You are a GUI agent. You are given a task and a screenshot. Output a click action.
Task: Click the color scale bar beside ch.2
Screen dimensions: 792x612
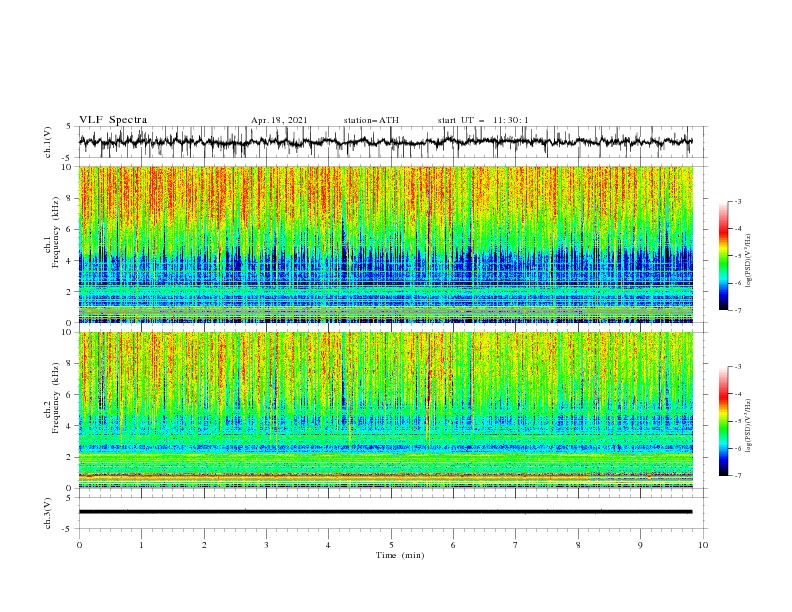[723, 421]
